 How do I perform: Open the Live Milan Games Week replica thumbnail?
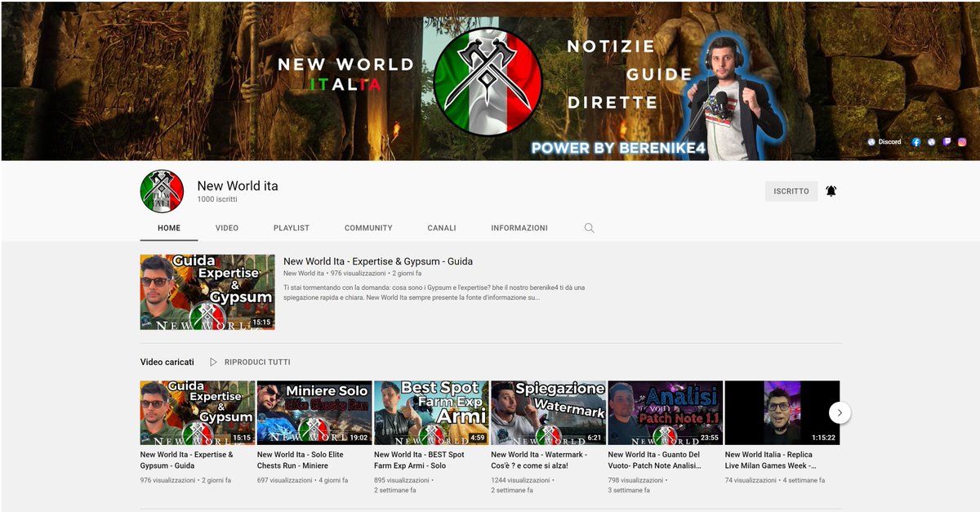tap(782, 412)
